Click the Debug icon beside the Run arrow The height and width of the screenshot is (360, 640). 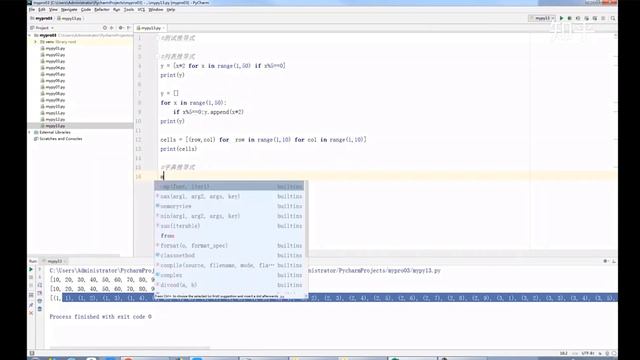tap(569, 18)
